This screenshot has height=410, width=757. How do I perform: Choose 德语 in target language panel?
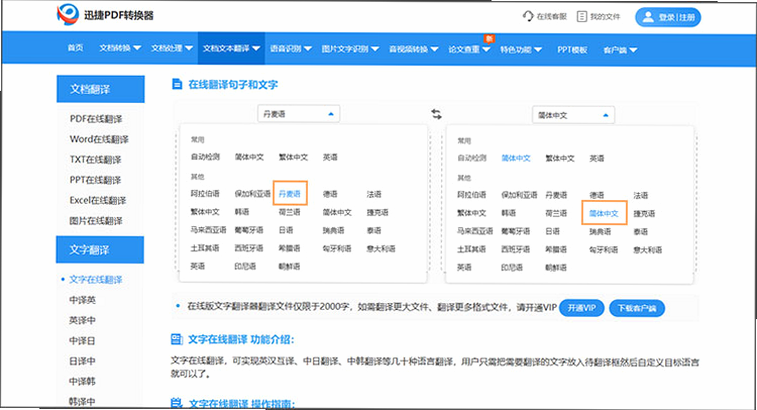tap(597, 195)
